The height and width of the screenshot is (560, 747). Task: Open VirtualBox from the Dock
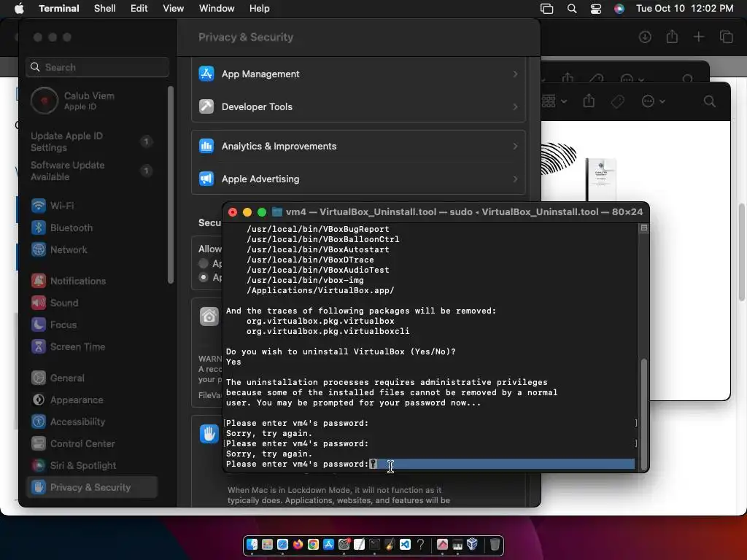472,544
